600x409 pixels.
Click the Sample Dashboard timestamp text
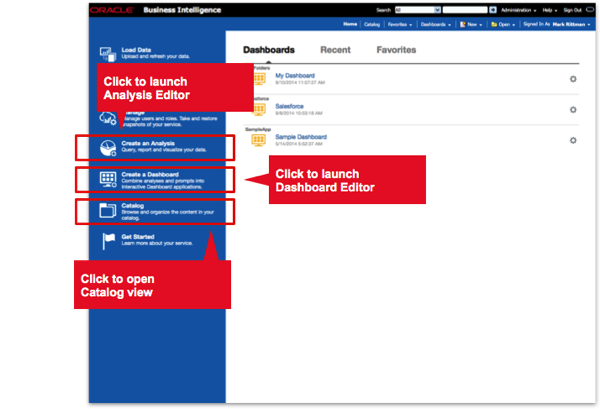298,144
